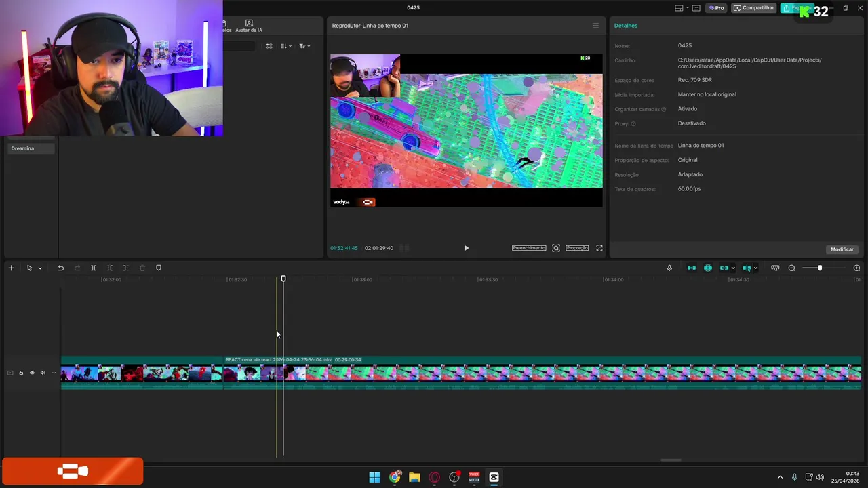
Task: Toggle the preview axis option
Action: point(747,268)
